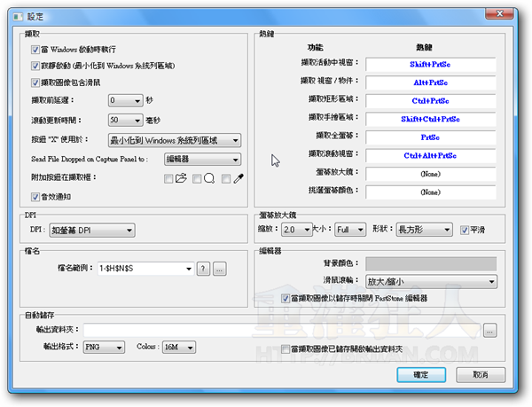Click the magnifier icon in capture panel options
This screenshot has width=532, height=407.
(x=209, y=178)
